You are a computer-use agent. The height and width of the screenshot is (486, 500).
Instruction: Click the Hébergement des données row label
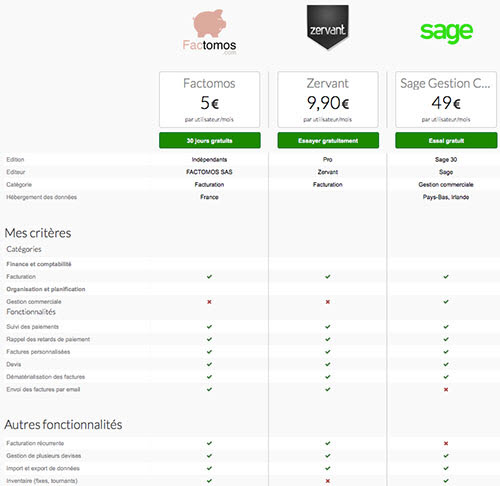(42, 197)
